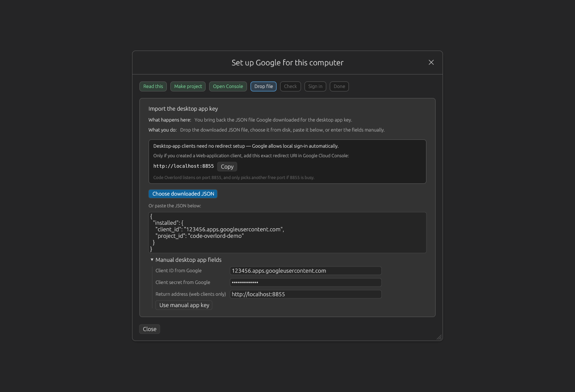Focus the Return address input field

pyautogui.click(x=306, y=294)
